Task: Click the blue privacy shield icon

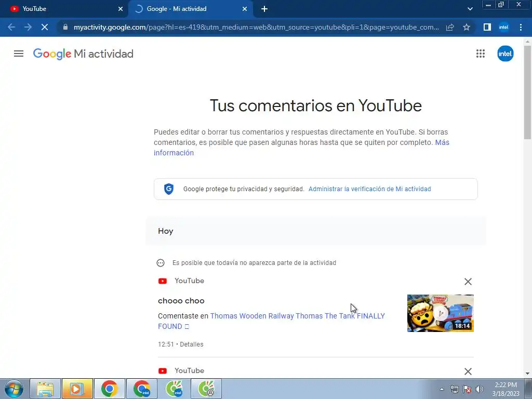Action: pos(169,189)
